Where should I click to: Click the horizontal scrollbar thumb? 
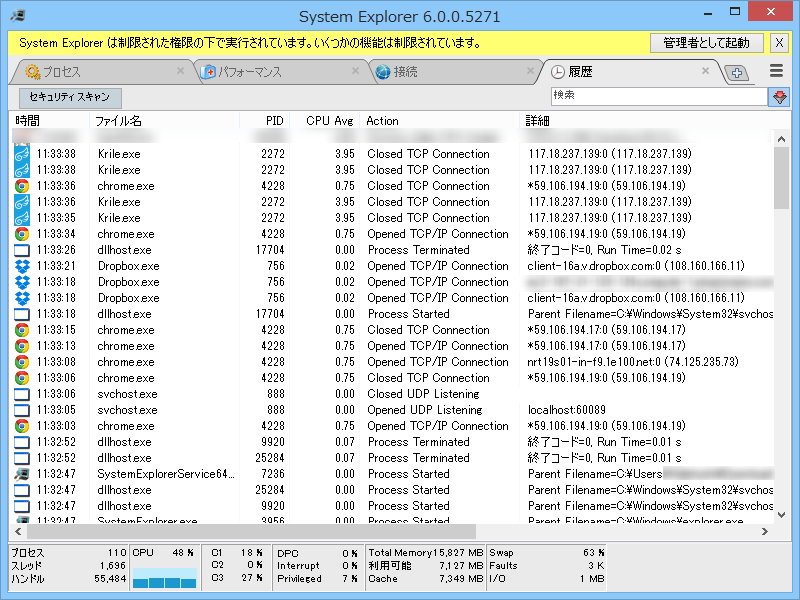pos(251,532)
